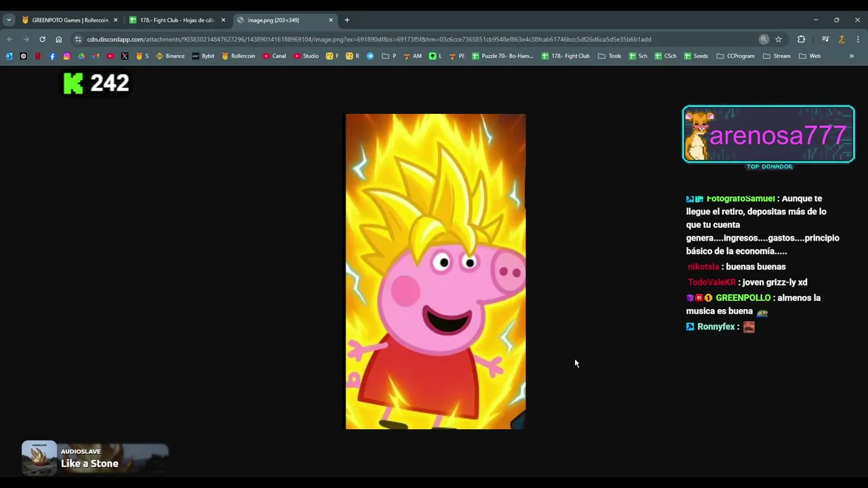Image resolution: width=868 pixels, height=488 pixels.
Task: Open a new browser tab
Action: (x=347, y=20)
